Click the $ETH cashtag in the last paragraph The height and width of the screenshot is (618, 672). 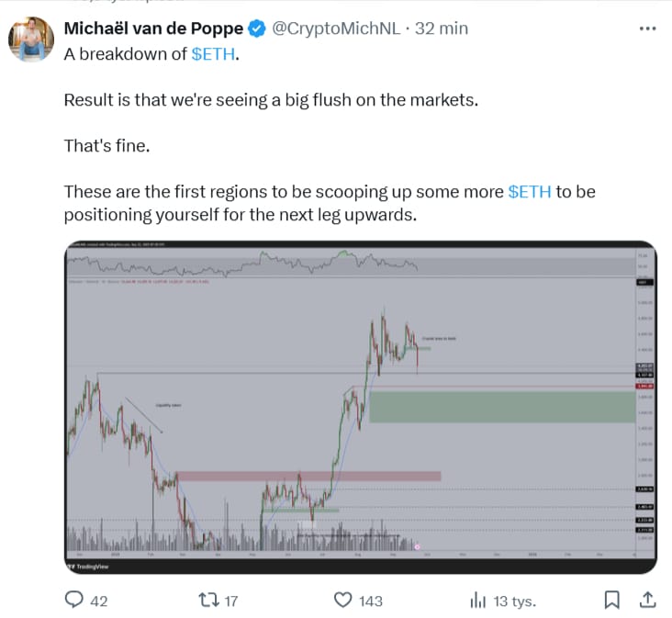(530, 192)
